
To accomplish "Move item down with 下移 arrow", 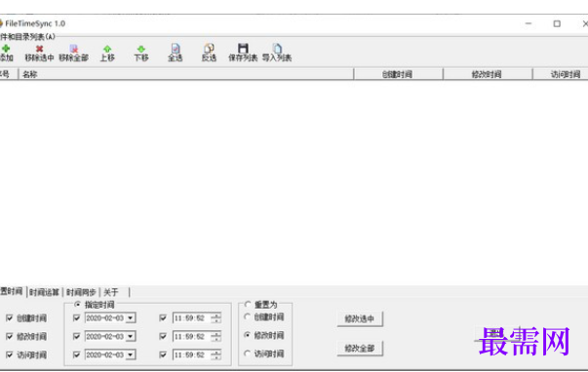I will pos(141,49).
